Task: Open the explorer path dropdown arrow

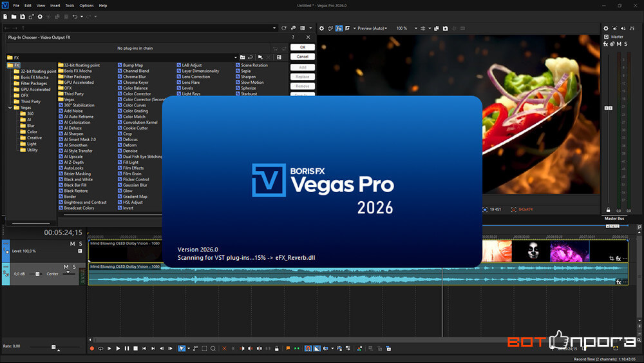Action: [x=274, y=28]
